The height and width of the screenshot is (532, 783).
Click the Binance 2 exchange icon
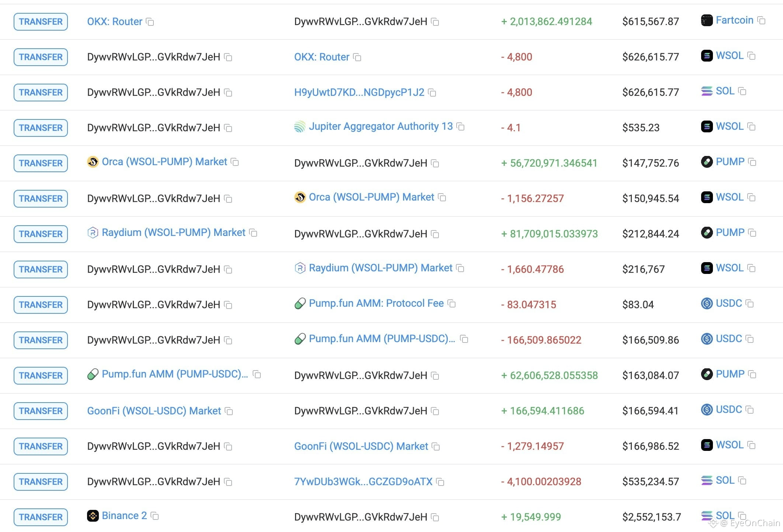(93, 516)
